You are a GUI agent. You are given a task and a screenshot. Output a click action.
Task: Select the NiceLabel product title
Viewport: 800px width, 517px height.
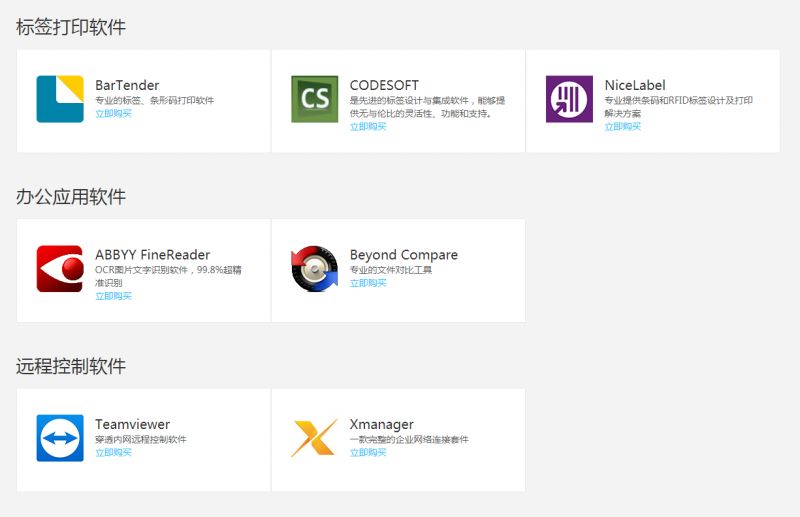635,85
